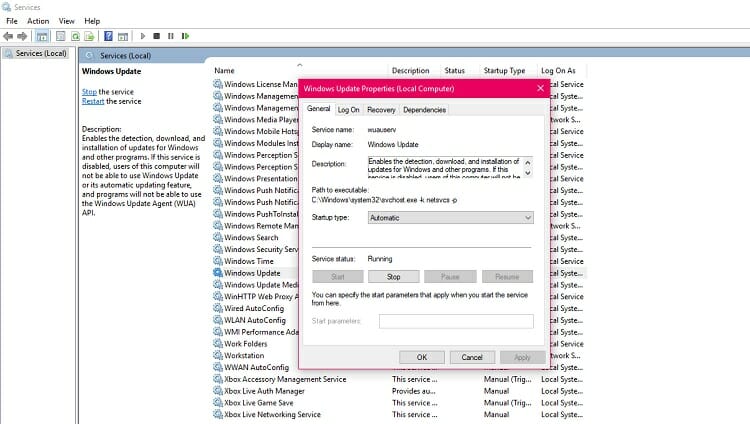Click the Restart the service link
This screenshot has width=750, height=424.
93,101
